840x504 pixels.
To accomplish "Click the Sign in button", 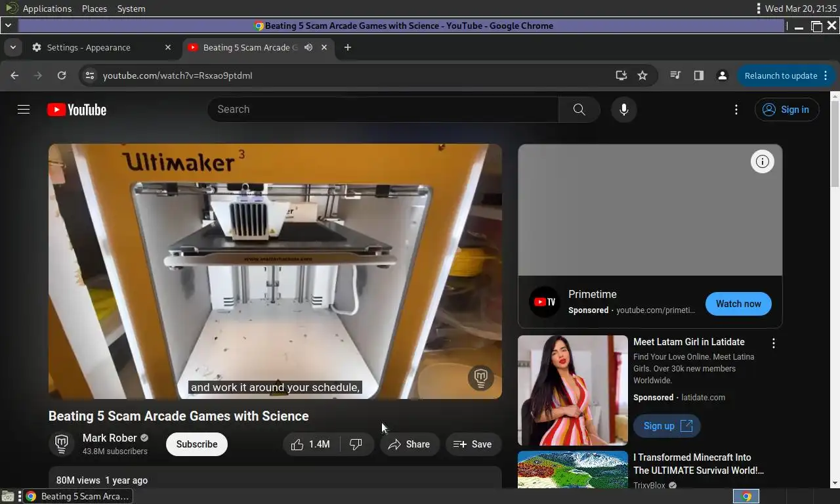I will tap(787, 110).
